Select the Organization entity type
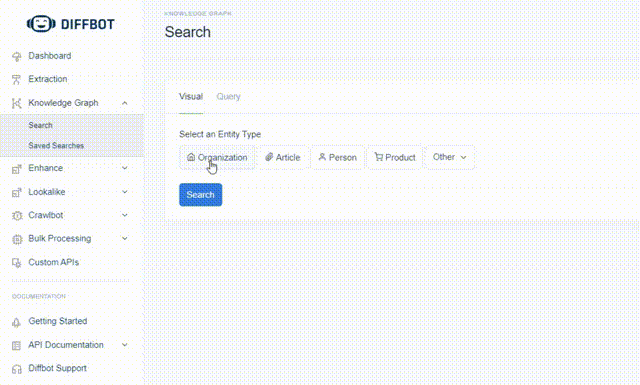This screenshot has width=640, height=385. coord(217,157)
